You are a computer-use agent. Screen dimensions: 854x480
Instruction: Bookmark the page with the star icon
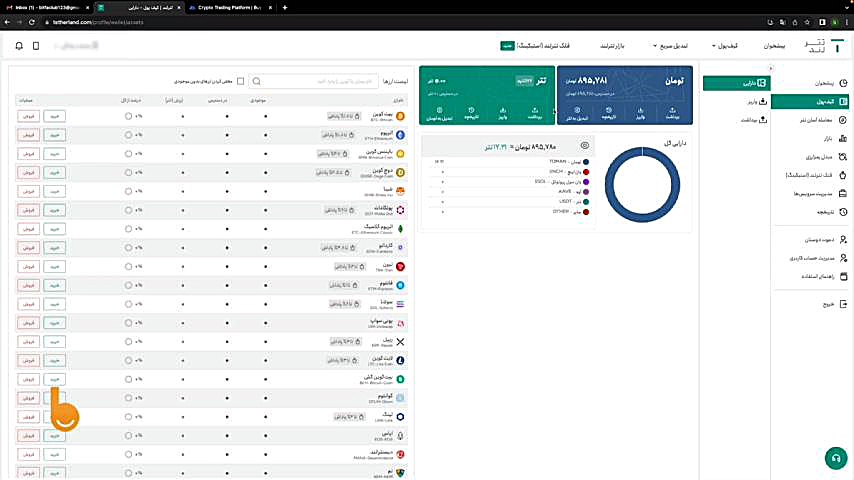click(807, 22)
